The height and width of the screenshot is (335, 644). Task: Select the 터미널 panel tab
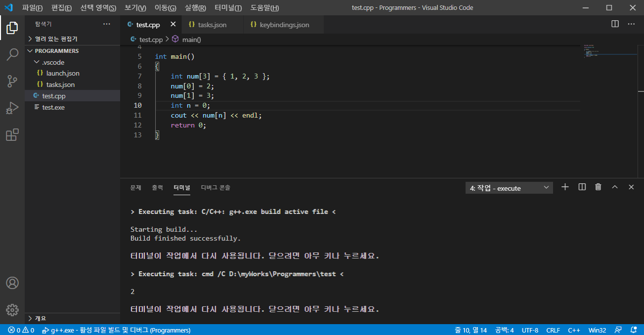point(181,188)
